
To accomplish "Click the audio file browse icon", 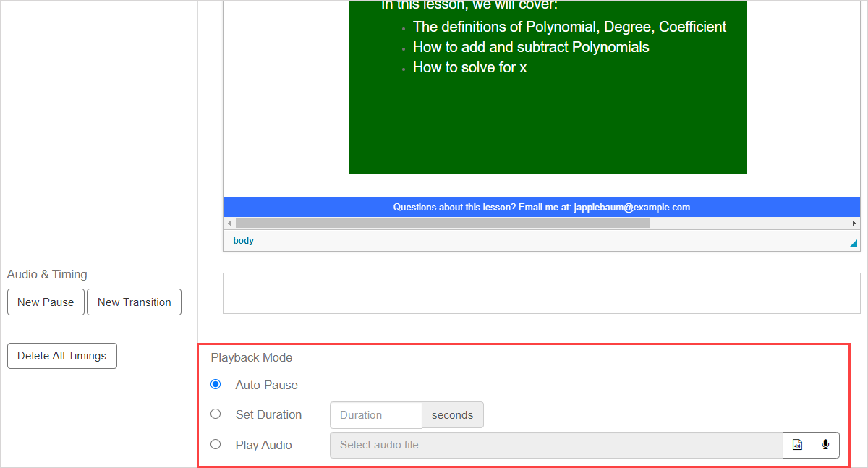I will point(797,445).
